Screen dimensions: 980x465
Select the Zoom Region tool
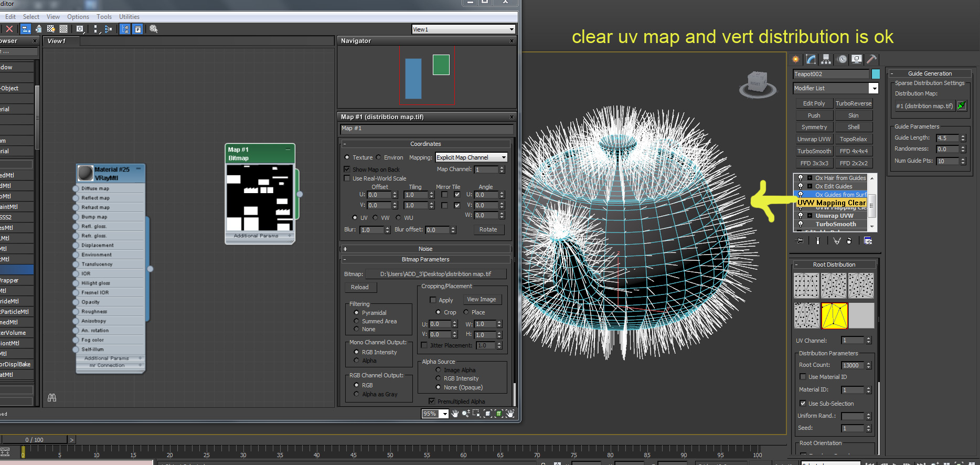pyautogui.click(x=476, y=414)
